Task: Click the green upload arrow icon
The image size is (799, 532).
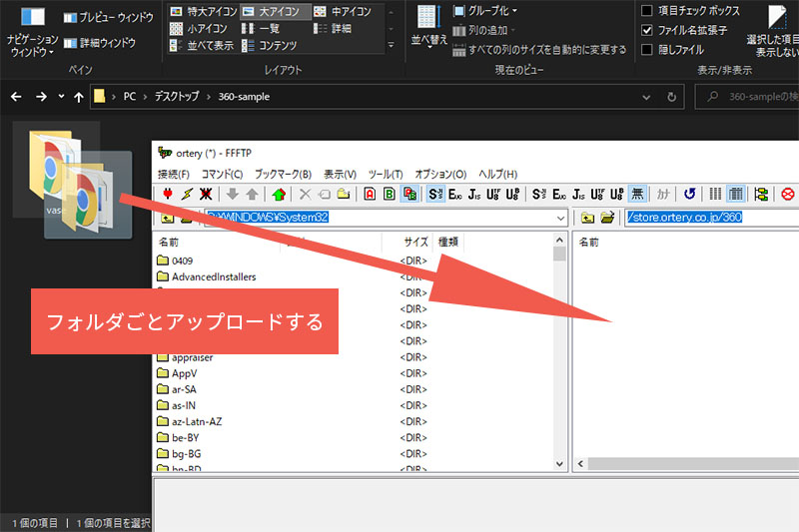Action: pyautogui.click(x=279, y=194)
